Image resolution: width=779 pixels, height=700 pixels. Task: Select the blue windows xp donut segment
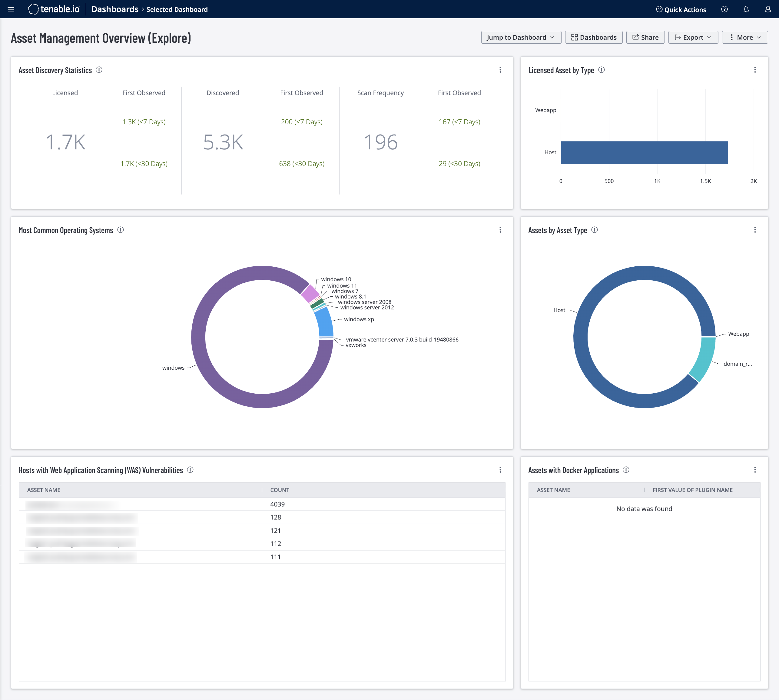tap(325, 322)
